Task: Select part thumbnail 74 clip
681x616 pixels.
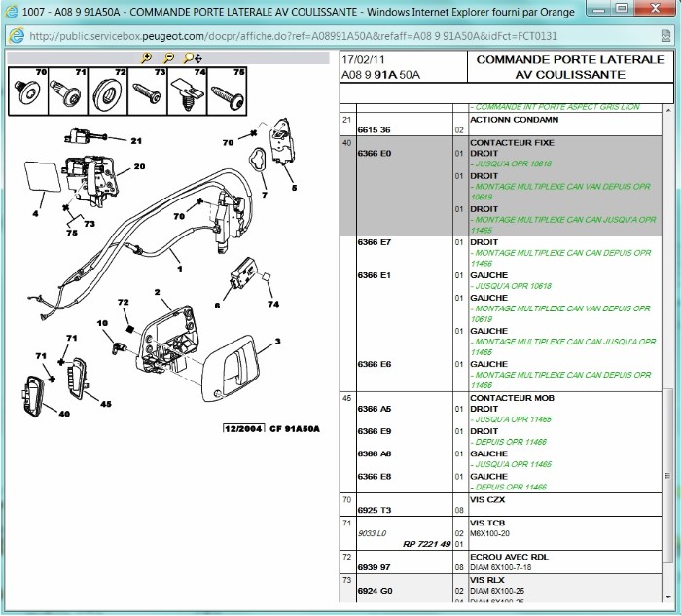Action: [187, 91]
